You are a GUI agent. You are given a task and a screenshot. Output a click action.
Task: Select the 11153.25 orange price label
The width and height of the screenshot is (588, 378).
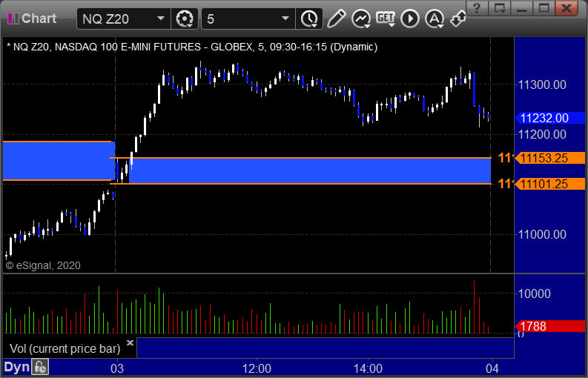coord(550,159)
